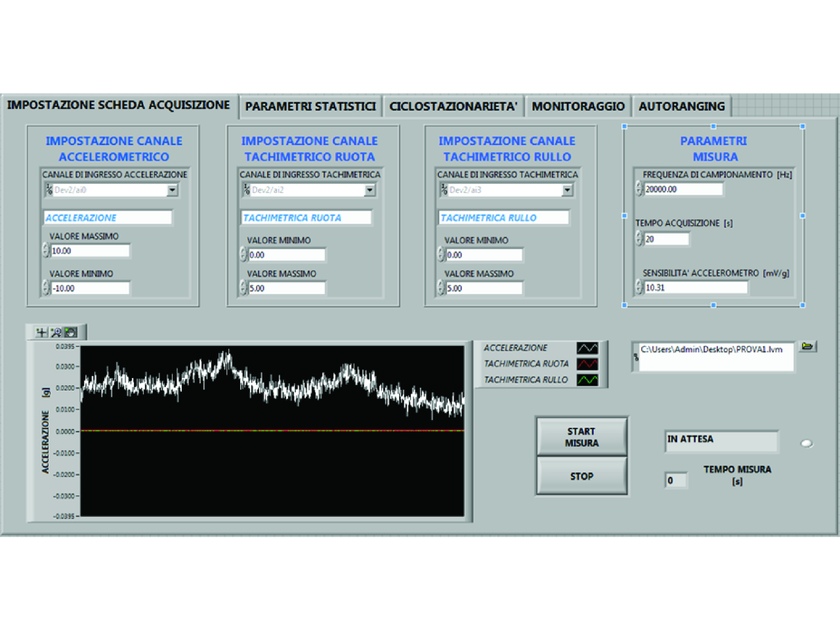Click the TACHIMETRICA RULLO channel name field
This screenshot has width=840, height=630.
(504, 217)
